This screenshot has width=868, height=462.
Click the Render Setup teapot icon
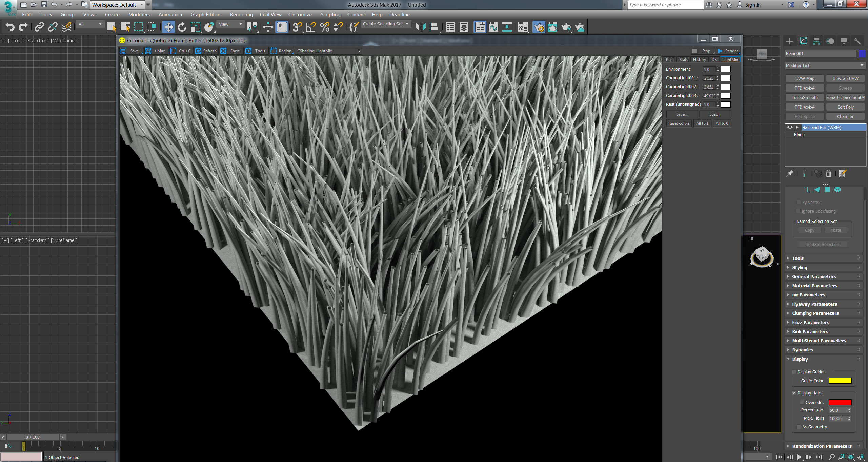539,27
